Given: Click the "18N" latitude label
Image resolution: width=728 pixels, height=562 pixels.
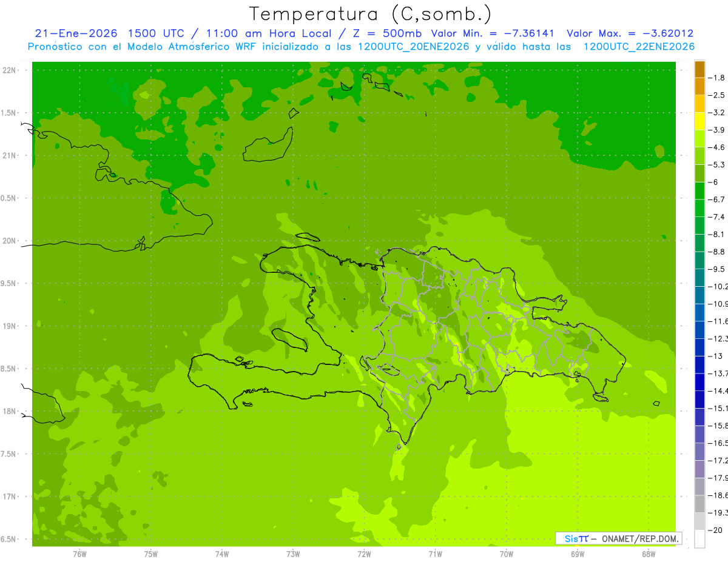Looking at the screenshot, I should coord(9,411).
